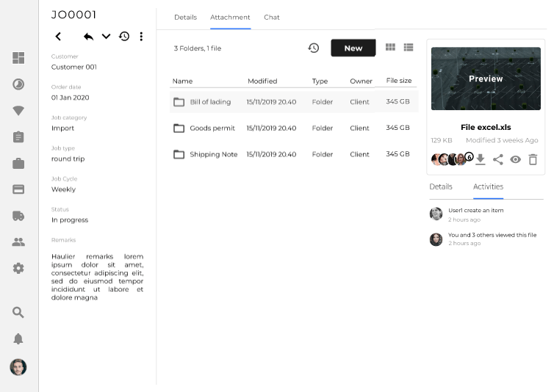Open the dashboard icon in sidebar
The width and height of the screenshot is (554, 392).
18,59
